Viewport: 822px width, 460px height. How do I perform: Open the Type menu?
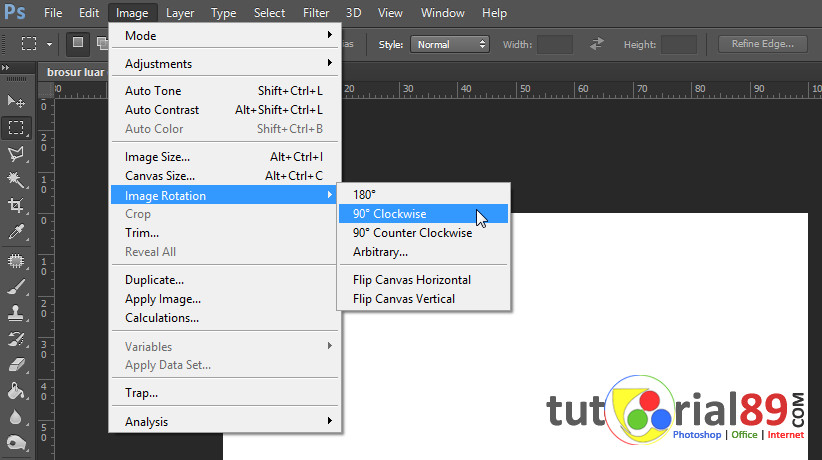click(x=223, y=13)
